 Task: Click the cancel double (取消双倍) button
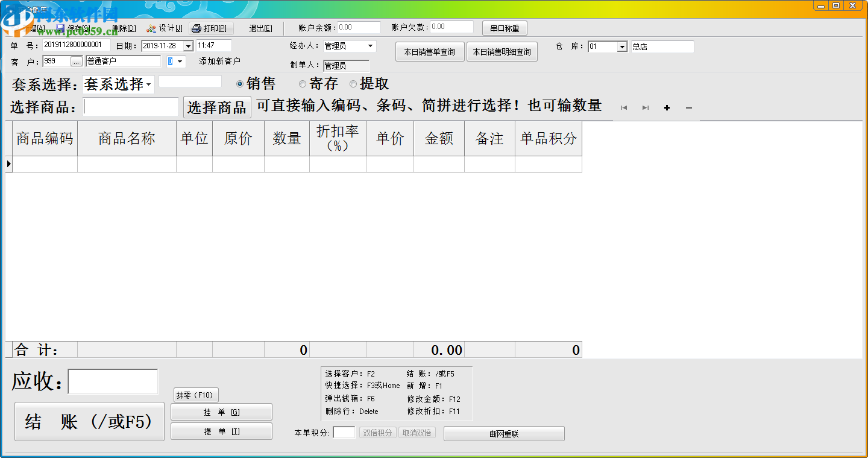pos(417,433)
